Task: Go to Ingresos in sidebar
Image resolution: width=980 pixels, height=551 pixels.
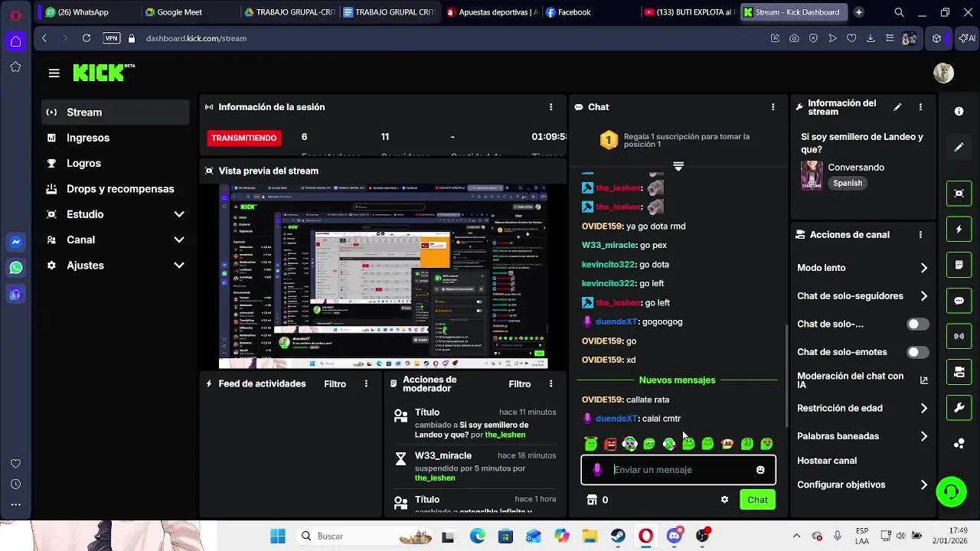Action: pos(115,138)
